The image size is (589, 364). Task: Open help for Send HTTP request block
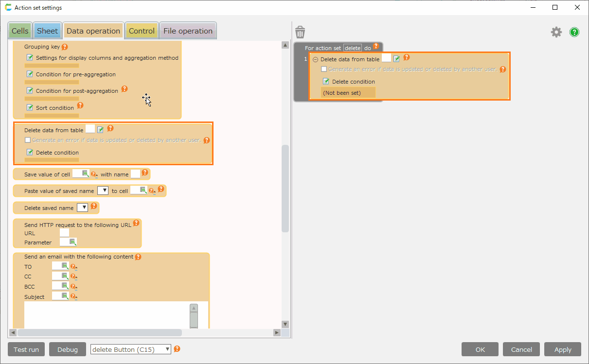[x=136, y=223]
